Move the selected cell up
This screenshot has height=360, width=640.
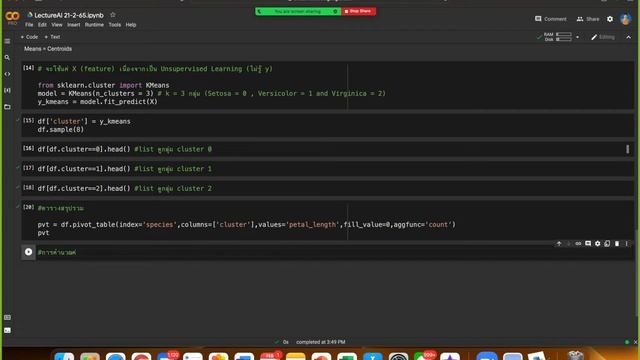click(559, 244)
